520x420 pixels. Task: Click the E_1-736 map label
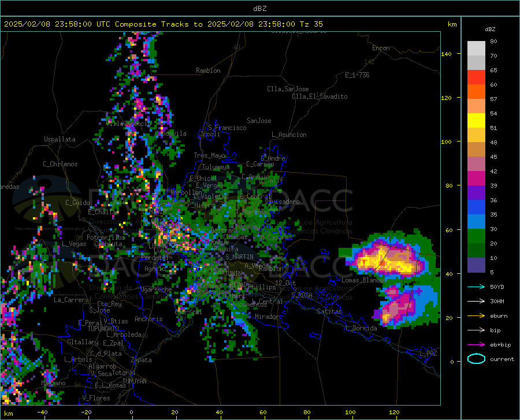[357, 75]
